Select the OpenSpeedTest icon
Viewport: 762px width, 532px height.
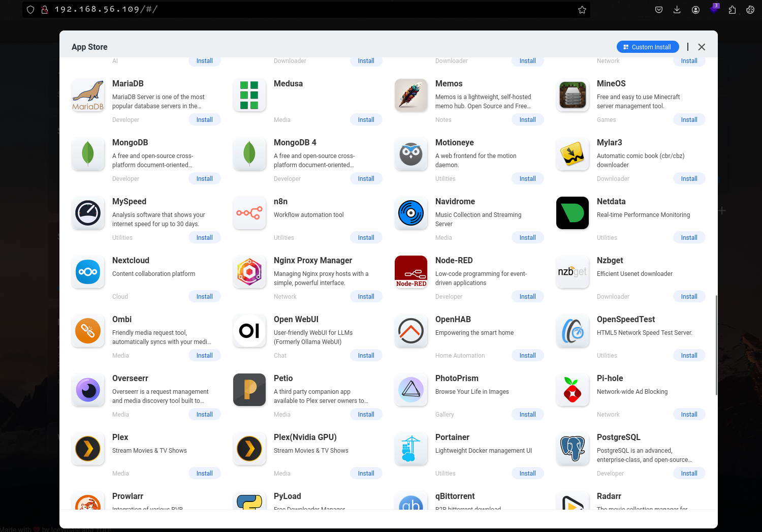(x=573, y=331)
